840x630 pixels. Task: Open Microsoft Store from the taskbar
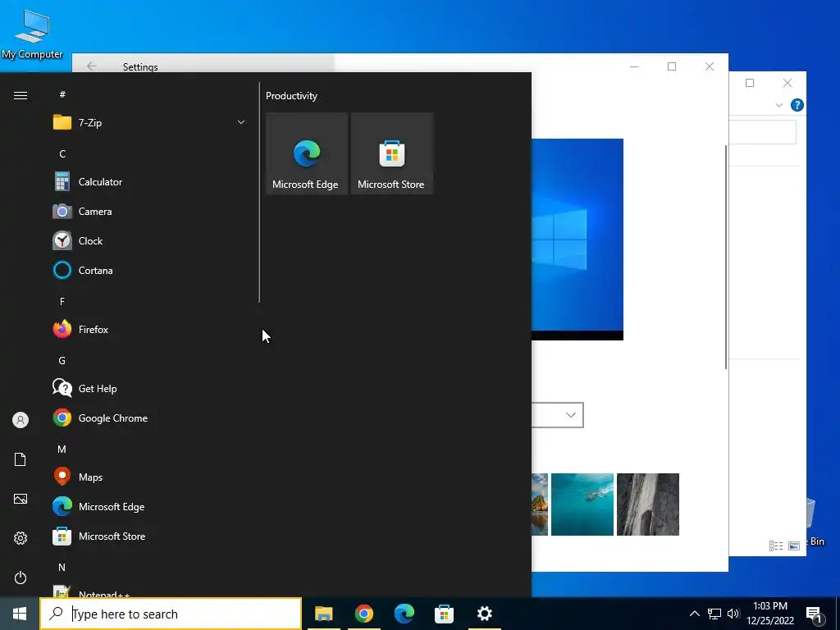pos(444,614)
